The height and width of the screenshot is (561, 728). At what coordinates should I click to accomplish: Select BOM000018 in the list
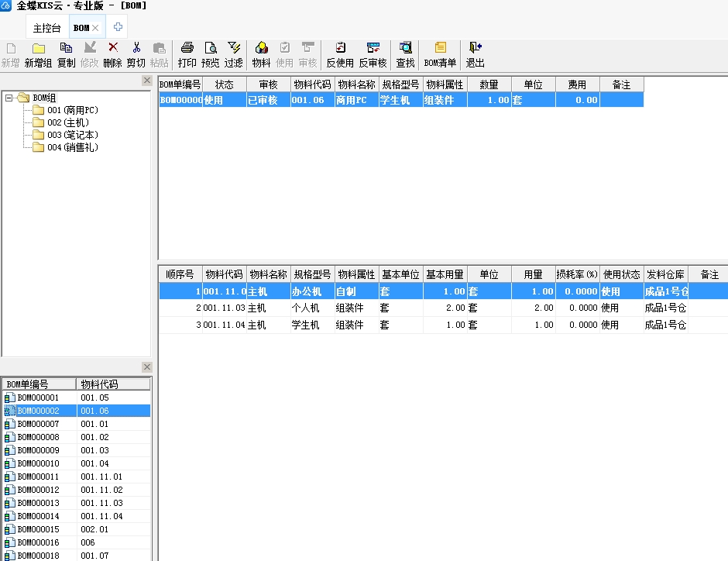[77, 556]
